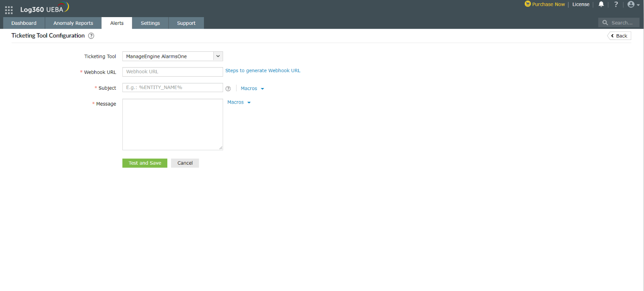Open the License link
Screen dimensions: 644x291
[580, 4]
